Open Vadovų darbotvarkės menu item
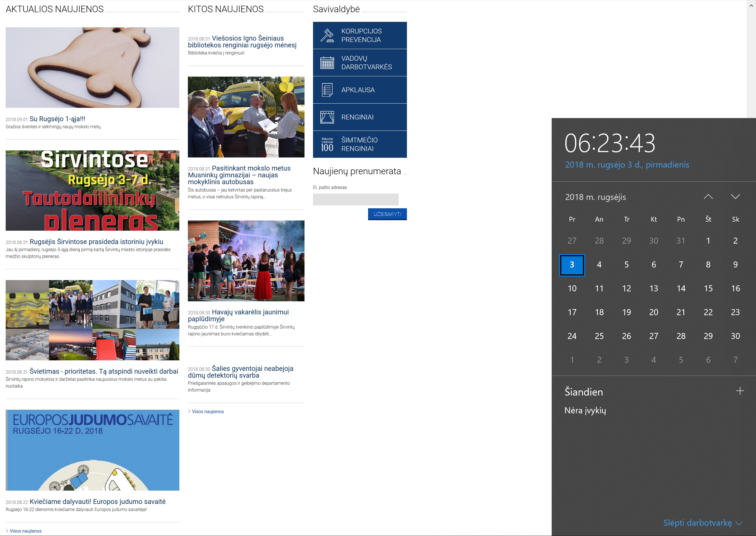 click(360, 63)
